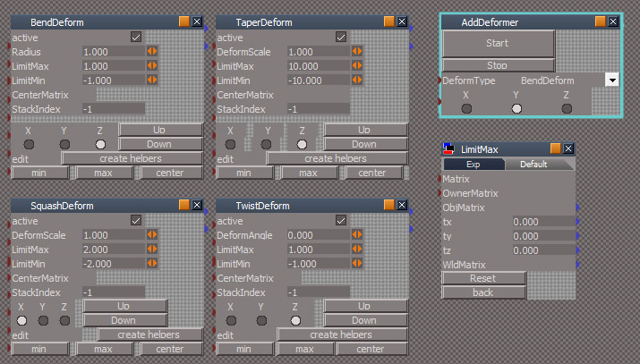Viewport: 640px width, 364px height.
Task: Select Y axis radio in SquashDeform
Action: click(43, 321)
